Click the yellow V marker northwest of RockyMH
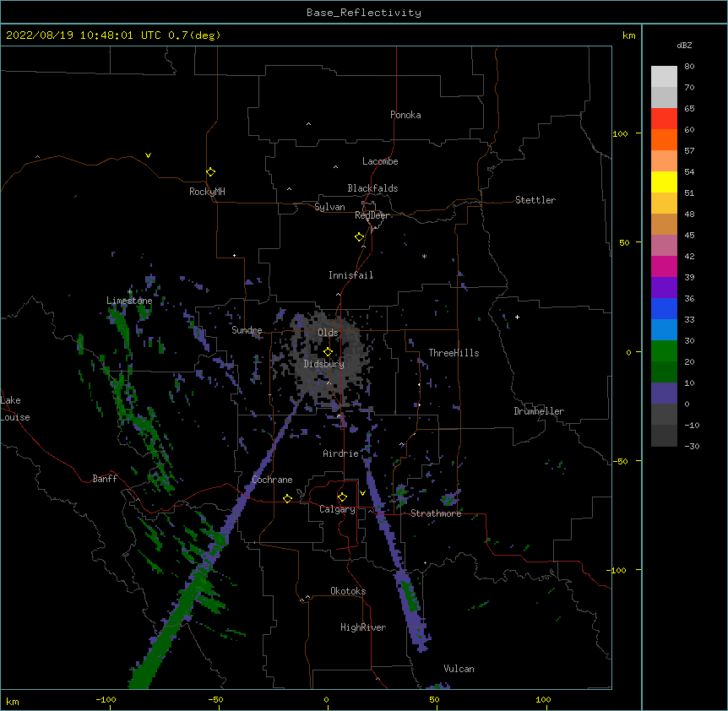This screenshot has height=711, width=728. pos(148,155)
